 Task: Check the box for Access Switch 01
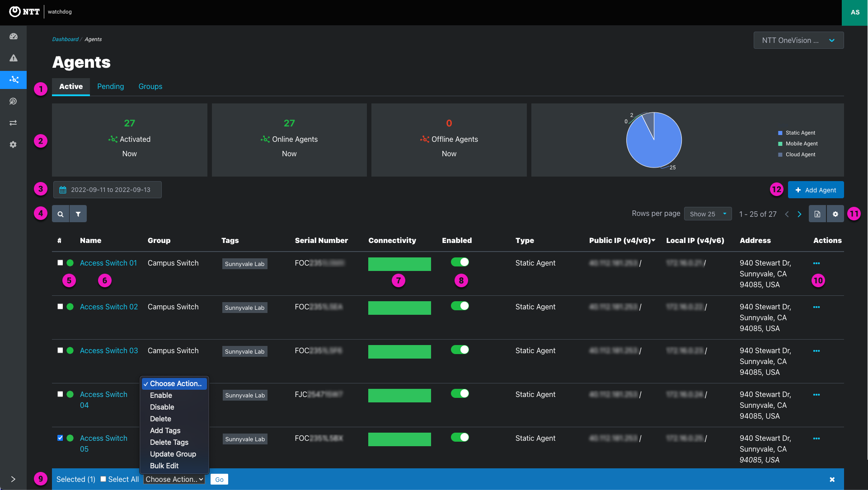[x=60, y=262]
